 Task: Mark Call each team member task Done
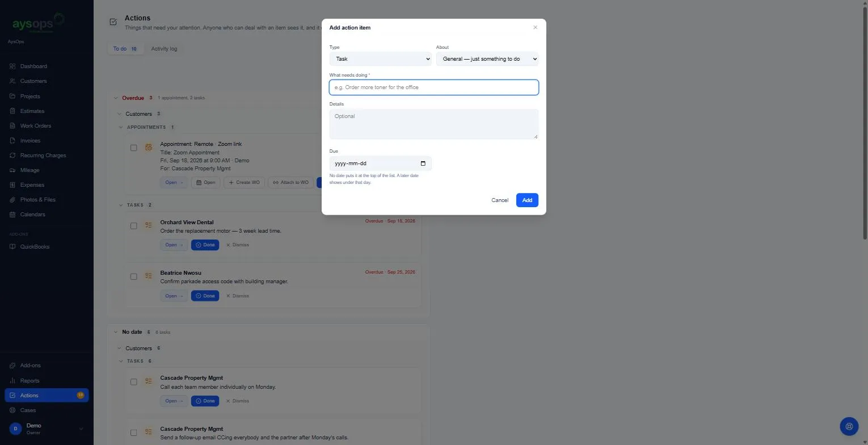(x=205, y=401)
